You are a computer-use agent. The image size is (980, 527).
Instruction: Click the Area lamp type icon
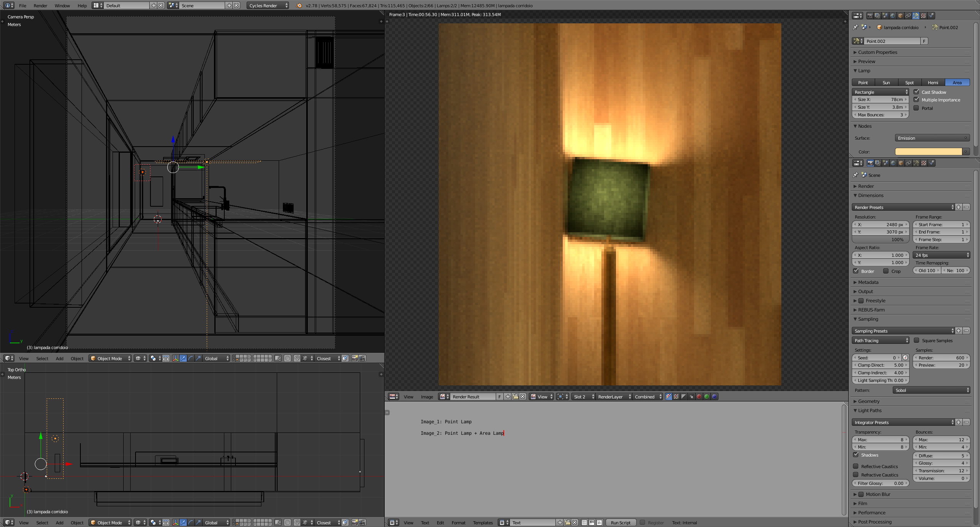pos(956,82)
